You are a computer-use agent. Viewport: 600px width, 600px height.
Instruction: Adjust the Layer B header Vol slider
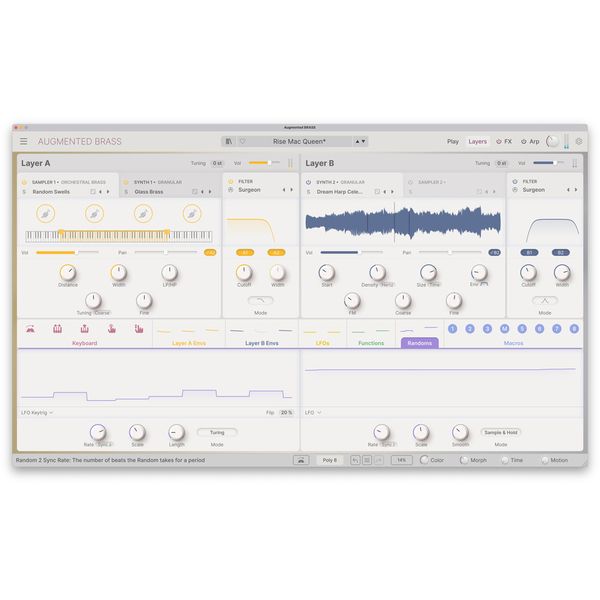[x=548, y=163]
